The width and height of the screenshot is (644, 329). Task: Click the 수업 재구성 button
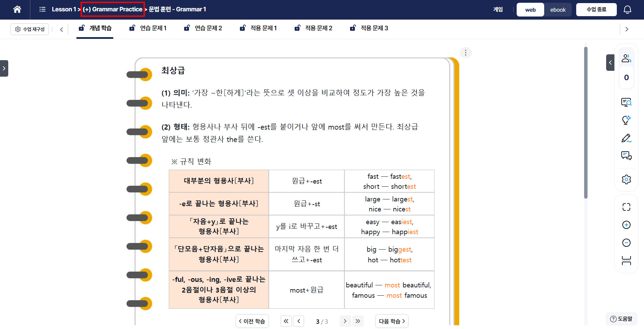[x=30, y=29]
